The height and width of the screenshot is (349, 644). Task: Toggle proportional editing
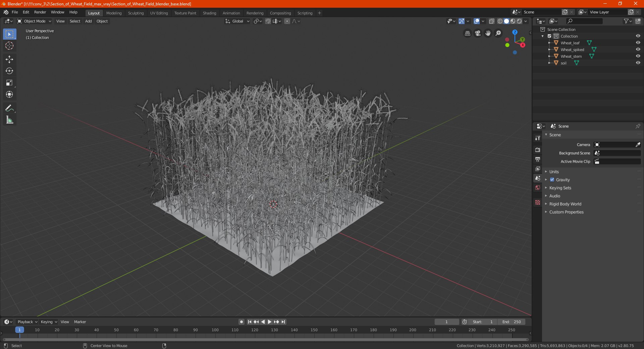click(287, 21)
